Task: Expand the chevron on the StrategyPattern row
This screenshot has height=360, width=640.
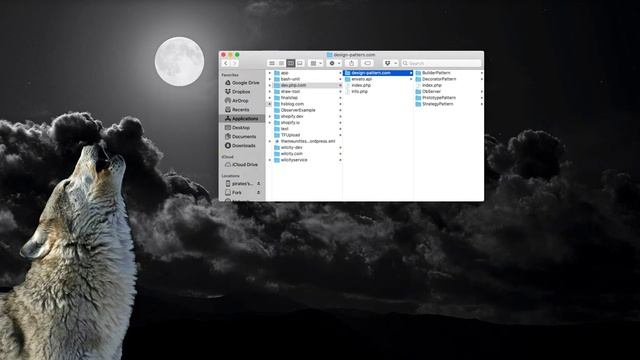Action: [x=482, y=104]
